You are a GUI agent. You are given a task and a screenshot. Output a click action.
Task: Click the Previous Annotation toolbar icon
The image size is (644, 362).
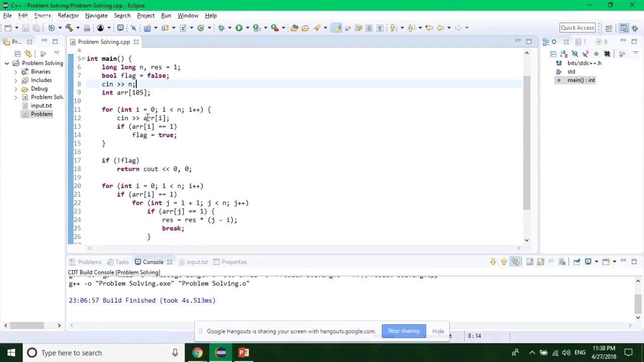pos(411,28)
